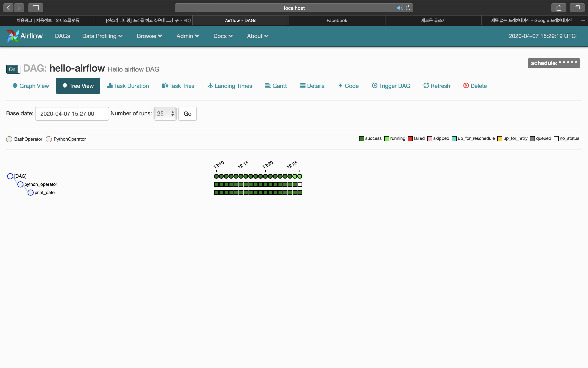Switch to 채용공고 browser tab
The width and height of the screenshot is (588, 368).
coord(48,20)
